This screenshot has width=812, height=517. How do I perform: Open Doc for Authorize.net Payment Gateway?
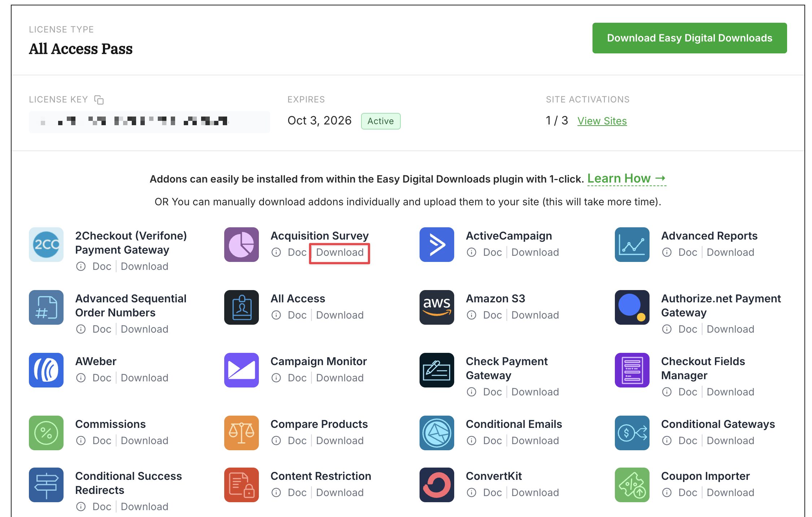tap(688, 329)
